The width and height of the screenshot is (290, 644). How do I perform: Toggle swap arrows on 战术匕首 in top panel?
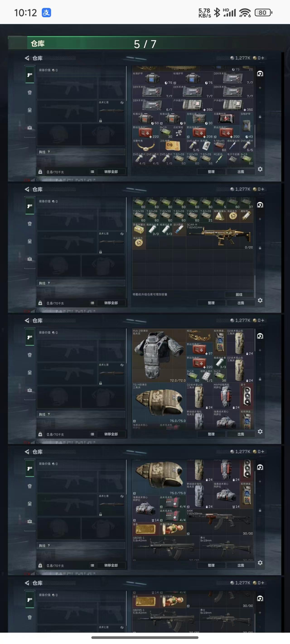tap(122, 103)
